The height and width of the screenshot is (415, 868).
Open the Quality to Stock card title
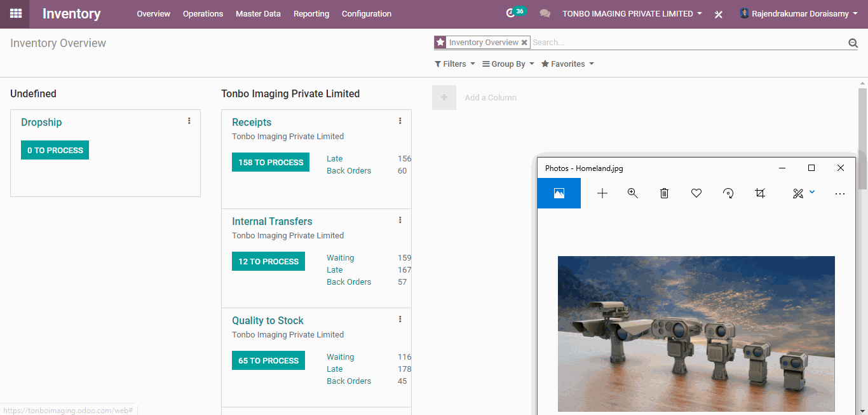point(268,320)
